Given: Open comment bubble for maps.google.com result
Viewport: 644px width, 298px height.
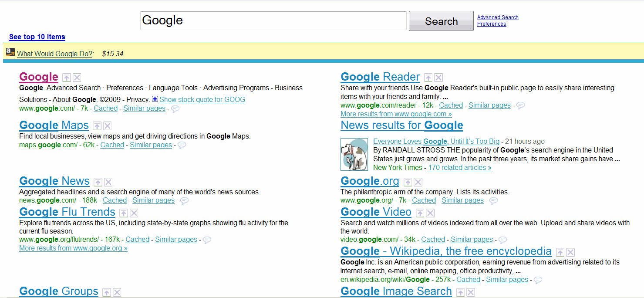Looking at the screenshot, I should click(x=182, y=145).
